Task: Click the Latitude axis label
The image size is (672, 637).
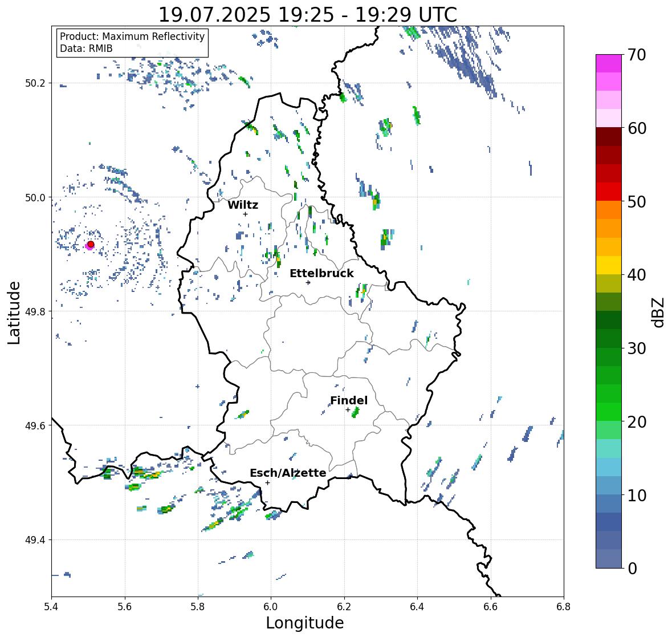Action: (x=14, y=313)
